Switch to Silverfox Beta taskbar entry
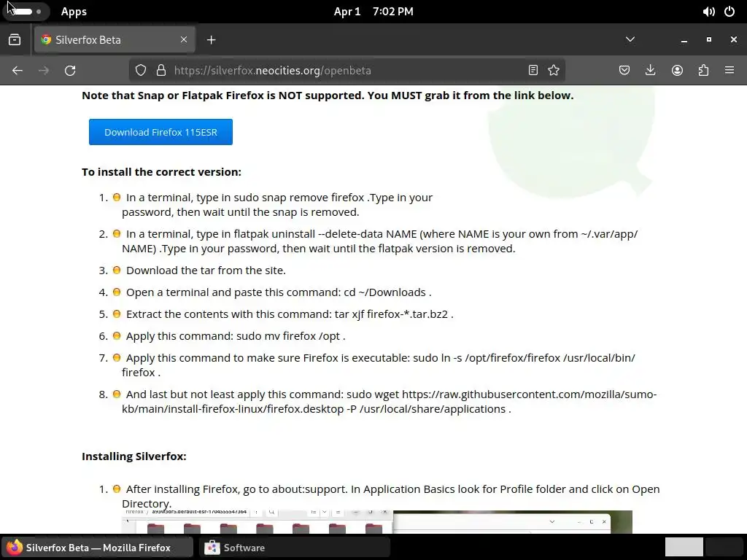 coord(97,548)
